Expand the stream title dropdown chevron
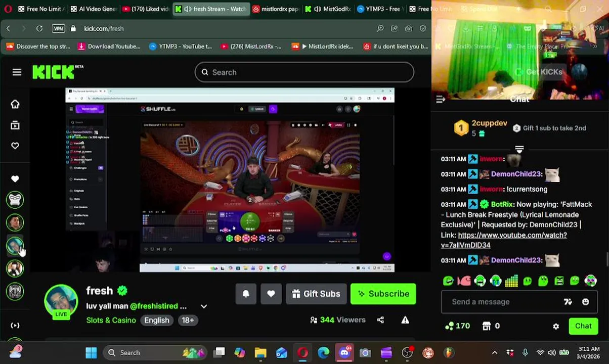609x364 pixels. point(204,306)
